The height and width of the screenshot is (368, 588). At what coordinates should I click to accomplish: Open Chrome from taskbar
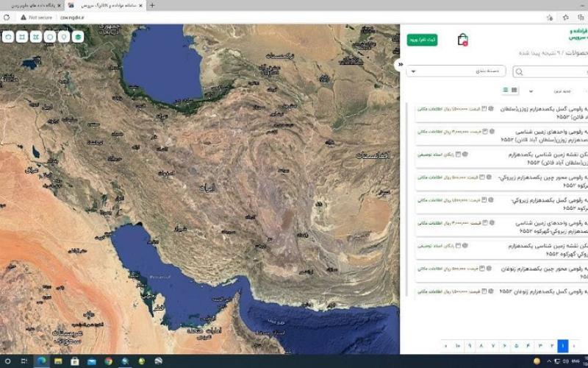coord(108,361)
